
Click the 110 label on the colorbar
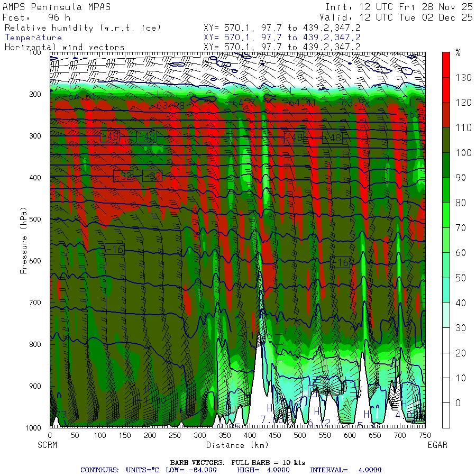(x=463, y=128)
